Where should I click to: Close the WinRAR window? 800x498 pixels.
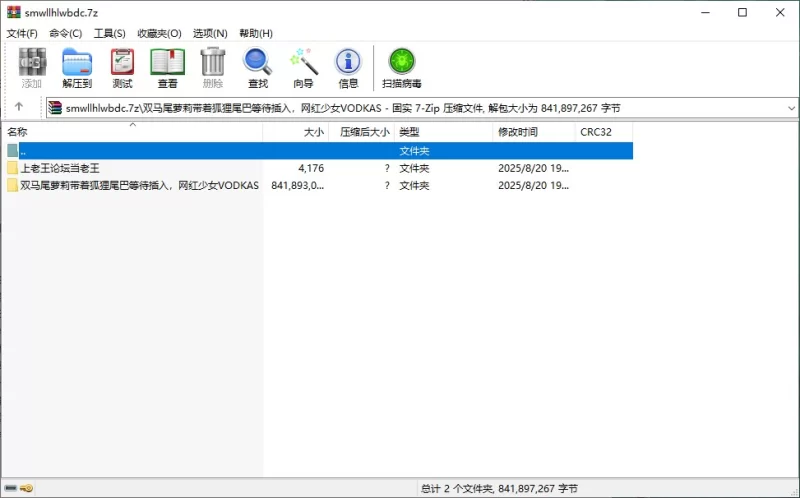coord(780,12)
